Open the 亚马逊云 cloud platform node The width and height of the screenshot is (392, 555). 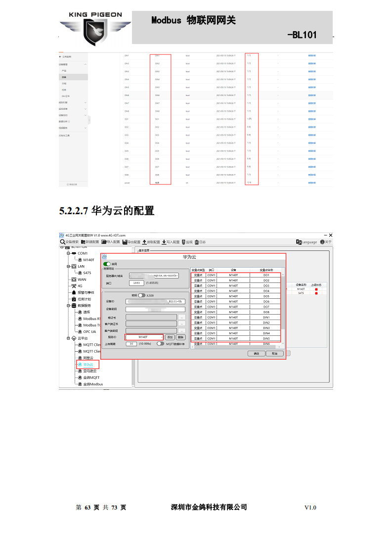87,371
